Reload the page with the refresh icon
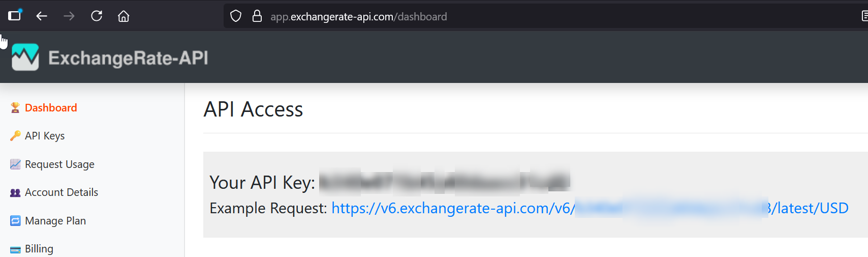868x257 pixels. click(x=97, y=16)
